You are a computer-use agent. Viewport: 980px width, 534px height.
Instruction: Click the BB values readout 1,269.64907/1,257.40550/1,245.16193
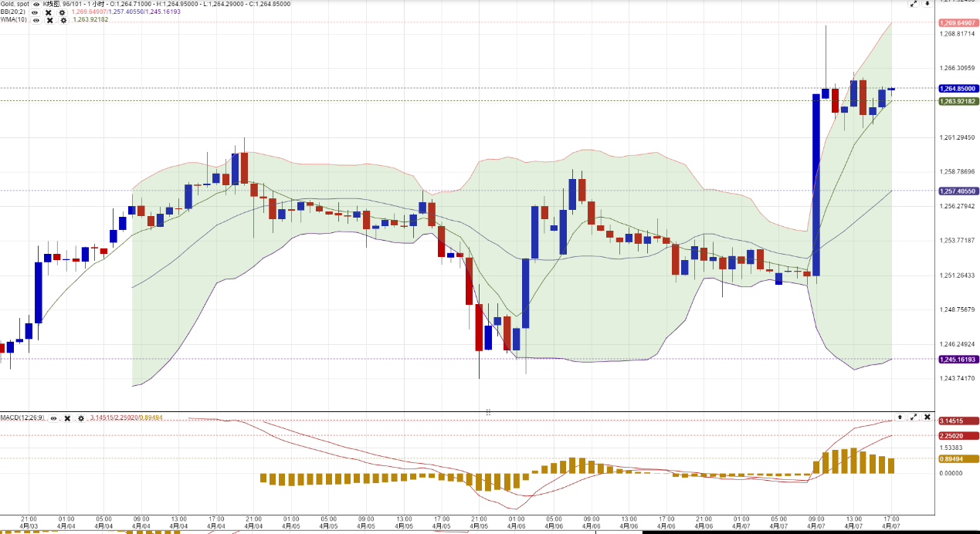pos(126,12)
